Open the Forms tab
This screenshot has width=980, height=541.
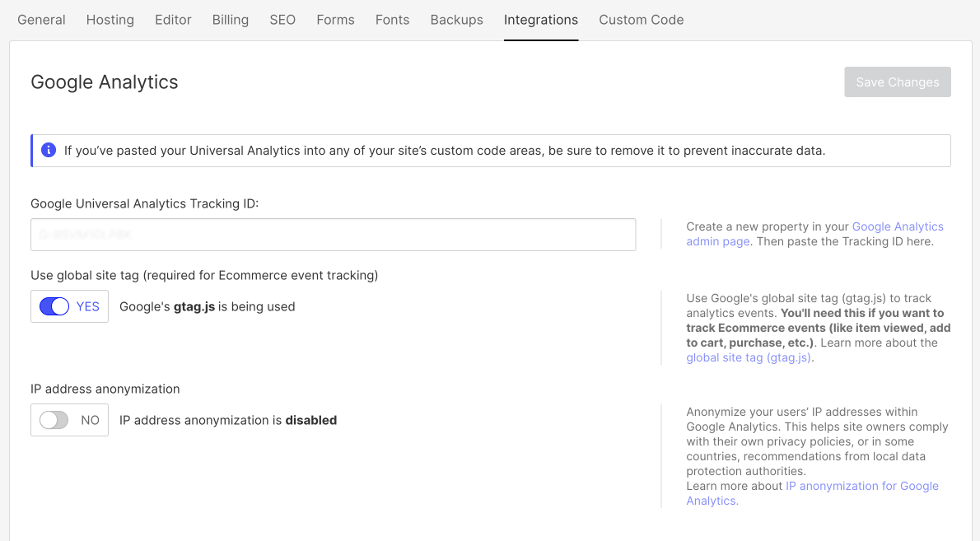click(335, 20)
